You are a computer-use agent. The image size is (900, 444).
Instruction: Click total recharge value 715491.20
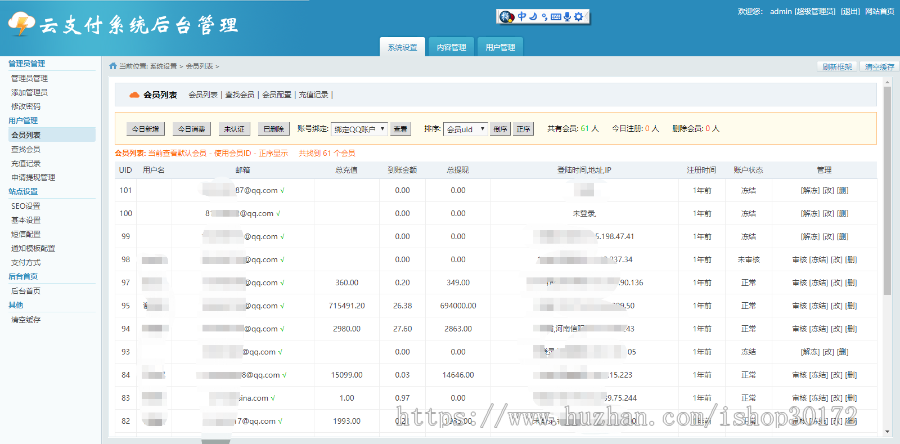coord(347,306)
